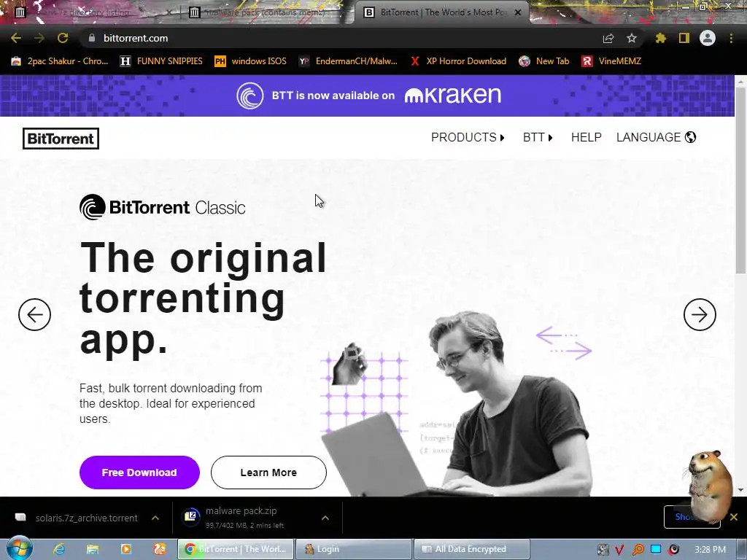Click the BitTorrent logo in site header
Screen dimensions: 747x560
[61, 139]
